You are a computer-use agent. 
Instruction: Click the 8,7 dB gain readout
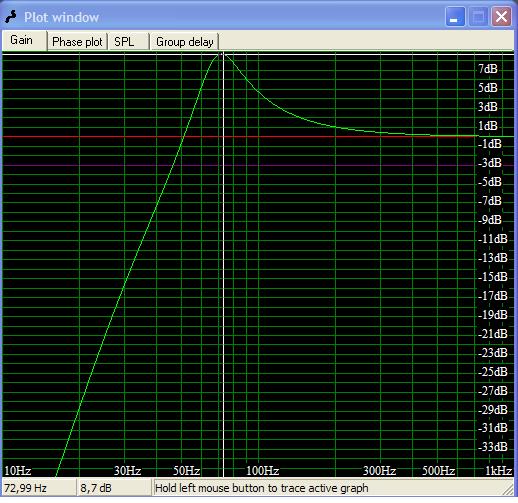click(96, 488)
